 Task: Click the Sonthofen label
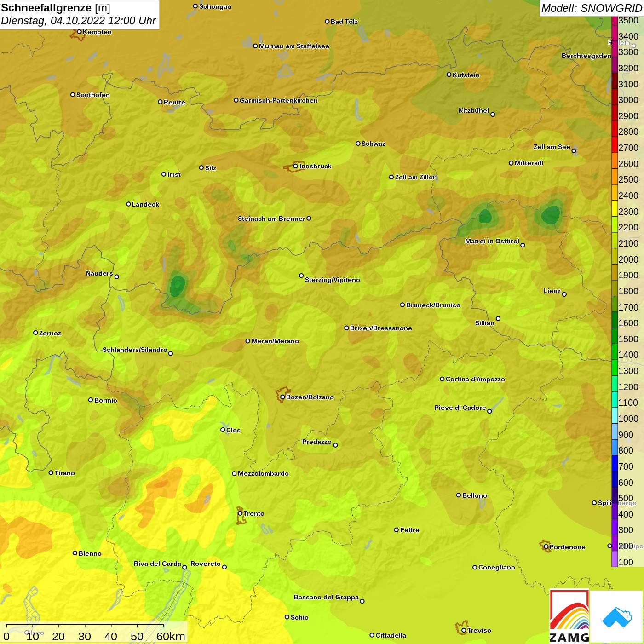[x=93, y=95]
